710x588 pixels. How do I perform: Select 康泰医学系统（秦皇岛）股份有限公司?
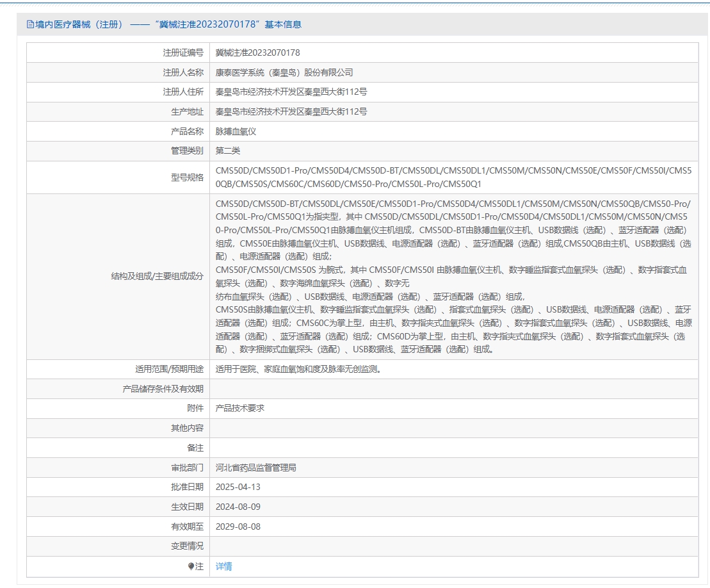click(284, 72)
